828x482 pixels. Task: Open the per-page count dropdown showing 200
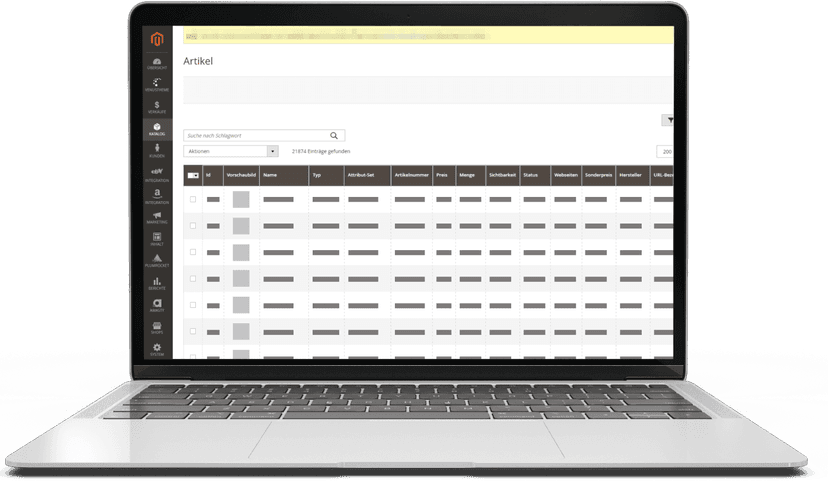(x=664, y=151)
